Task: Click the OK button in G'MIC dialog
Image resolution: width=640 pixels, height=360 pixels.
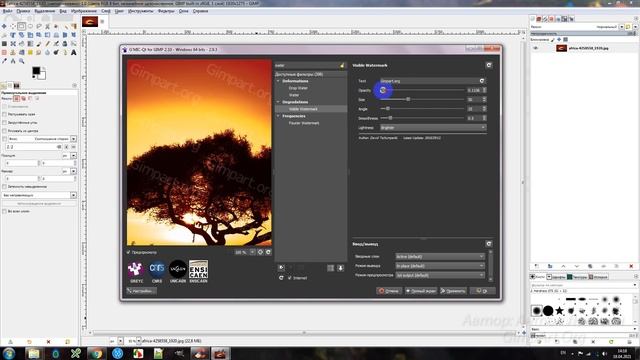Action: pos(482,291)
